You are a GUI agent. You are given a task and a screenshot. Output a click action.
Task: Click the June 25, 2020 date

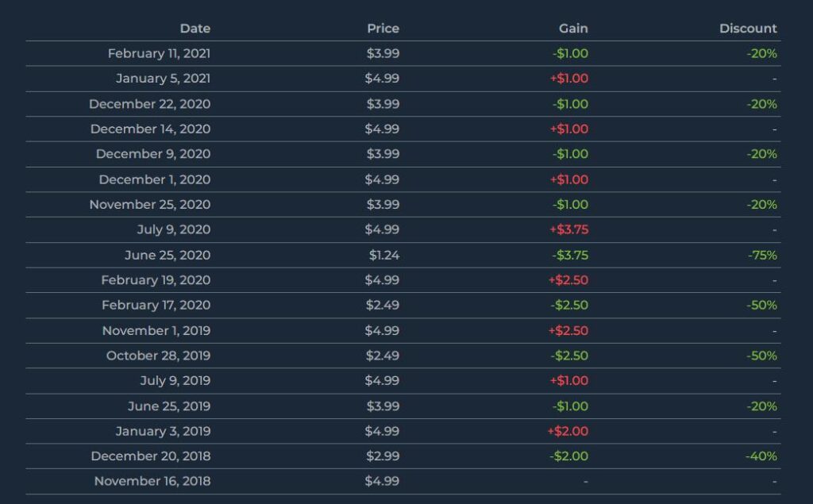(x=168, y=256)
